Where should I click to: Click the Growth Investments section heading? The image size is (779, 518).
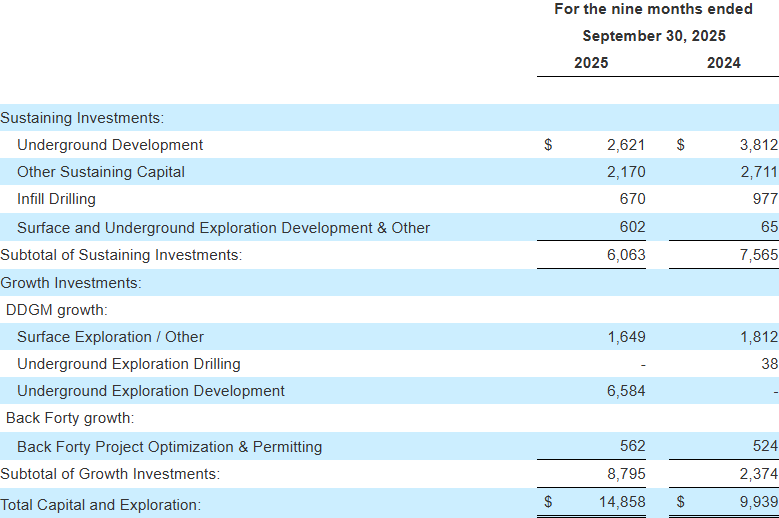71,283
